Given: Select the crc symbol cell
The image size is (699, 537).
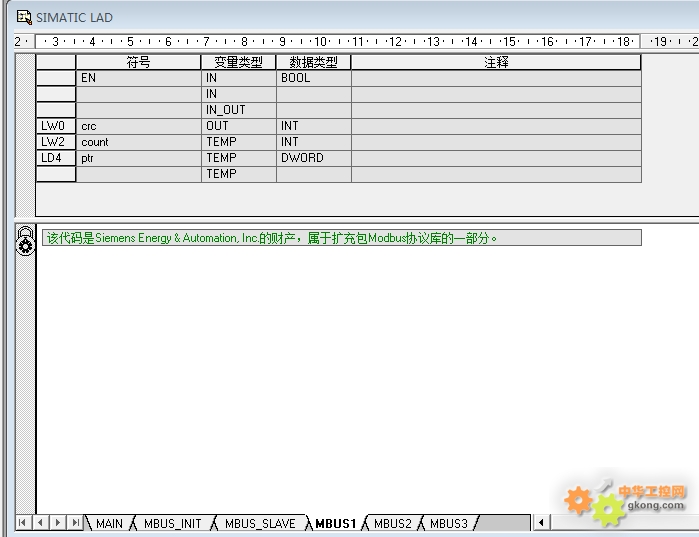Looking at the screenshot, I should [139, 126].
